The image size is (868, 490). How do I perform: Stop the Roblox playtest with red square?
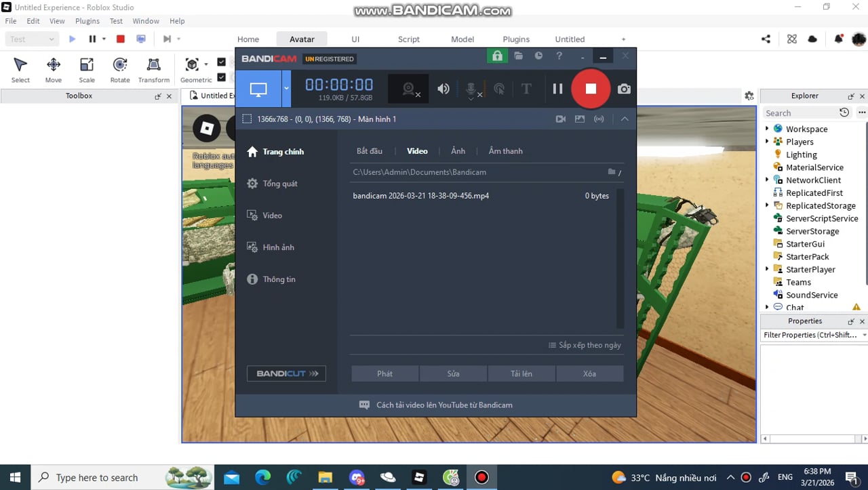(121, 39)
